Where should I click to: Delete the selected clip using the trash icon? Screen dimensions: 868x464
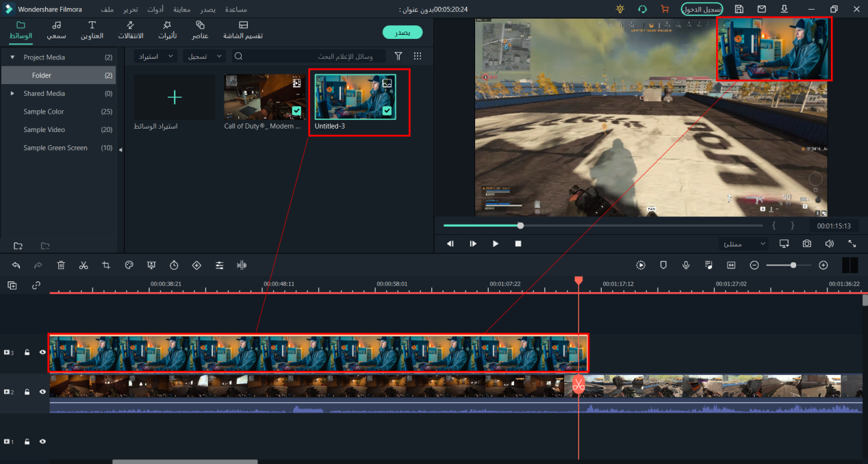(x=61, y=265)
